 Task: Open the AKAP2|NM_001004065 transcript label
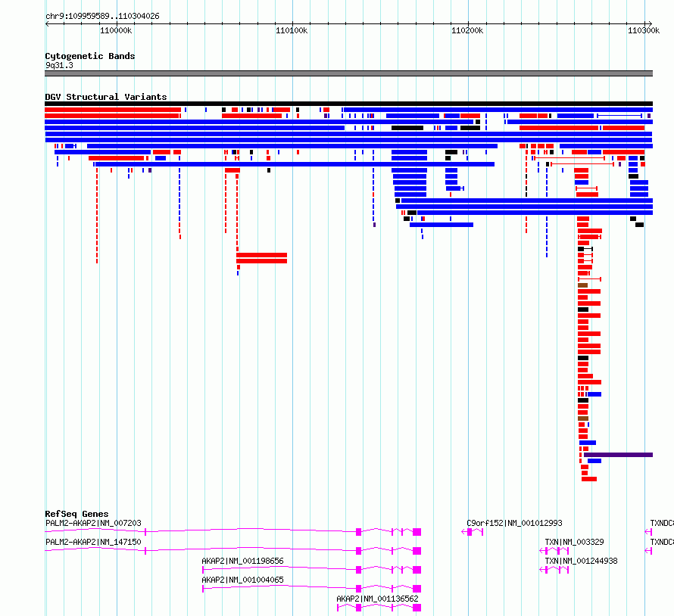click(x=242, y=580)
